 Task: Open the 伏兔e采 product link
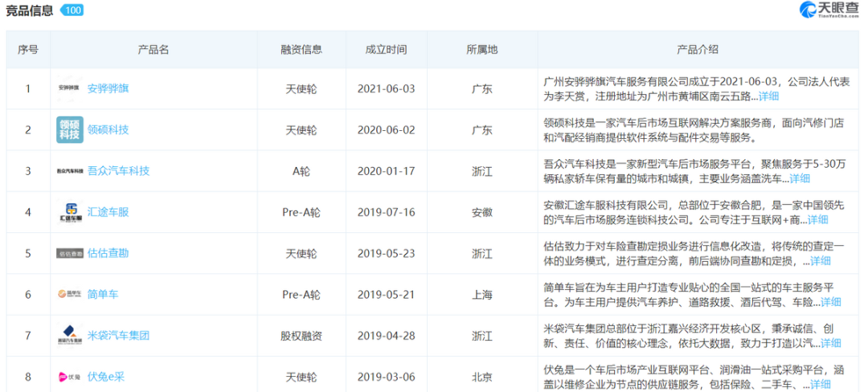pos(106,377)
